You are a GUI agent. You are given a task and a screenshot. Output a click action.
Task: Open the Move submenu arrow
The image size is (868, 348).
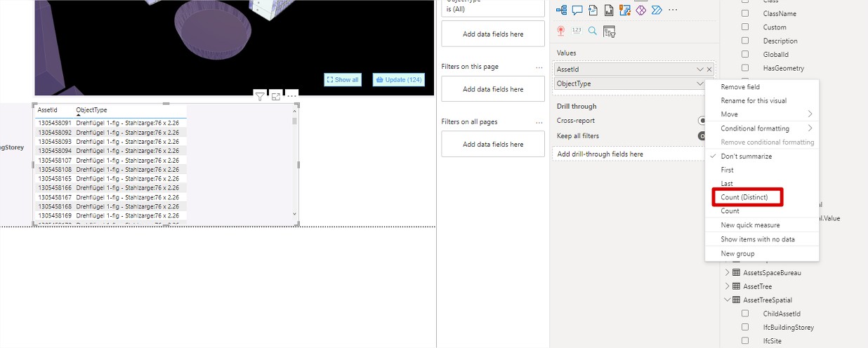point(810,114)
